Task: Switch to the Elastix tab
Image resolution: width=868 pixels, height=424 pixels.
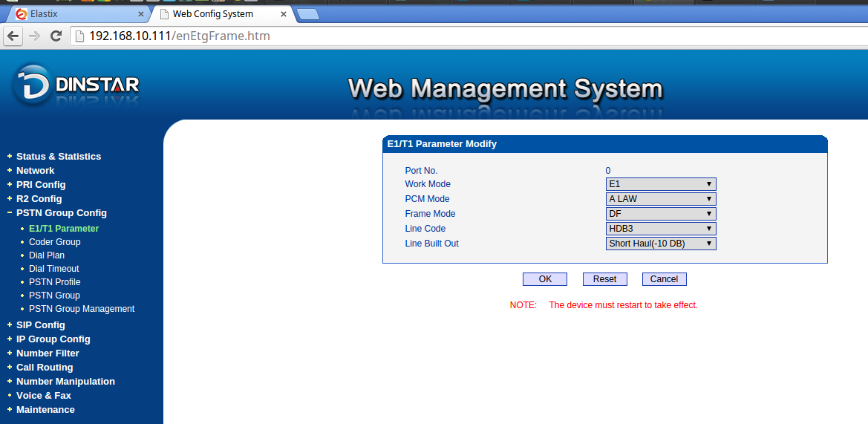Action: click(74, 14)
